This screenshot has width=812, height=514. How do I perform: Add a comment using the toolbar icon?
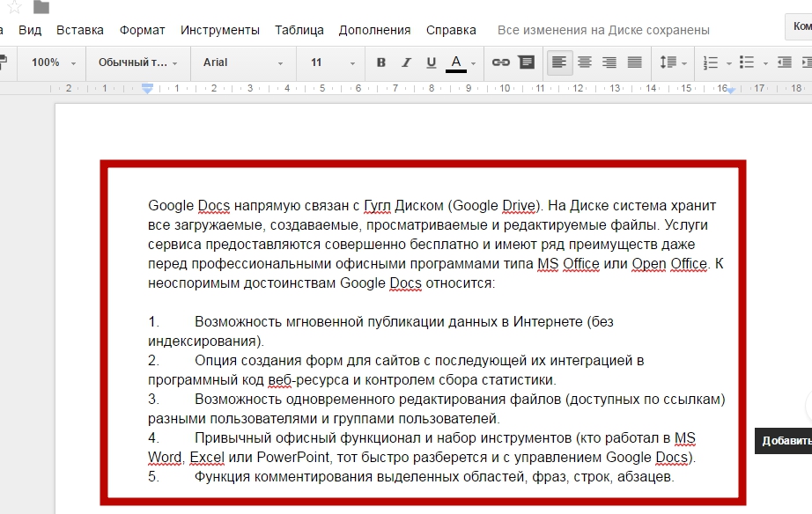click(x=526, y=62)
